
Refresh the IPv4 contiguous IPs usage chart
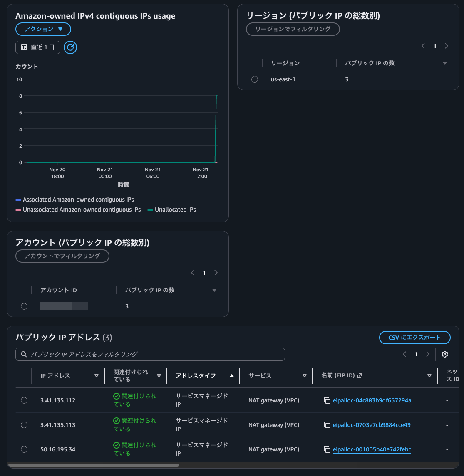pos(70,47)
